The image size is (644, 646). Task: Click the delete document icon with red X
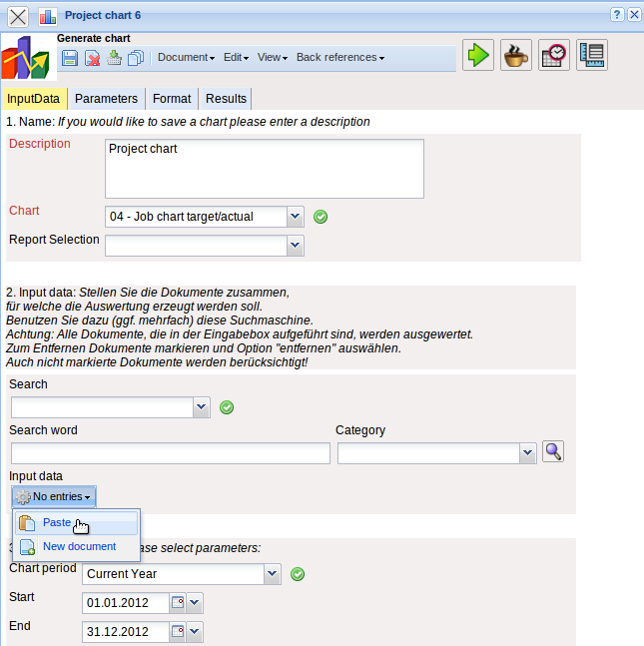point(92,58)
